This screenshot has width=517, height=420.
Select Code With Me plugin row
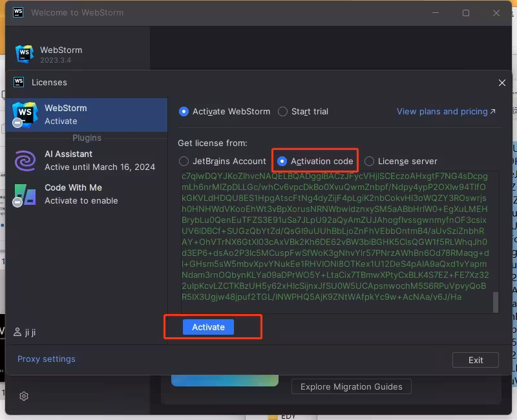pyautogui.click(x=87, y=194)
